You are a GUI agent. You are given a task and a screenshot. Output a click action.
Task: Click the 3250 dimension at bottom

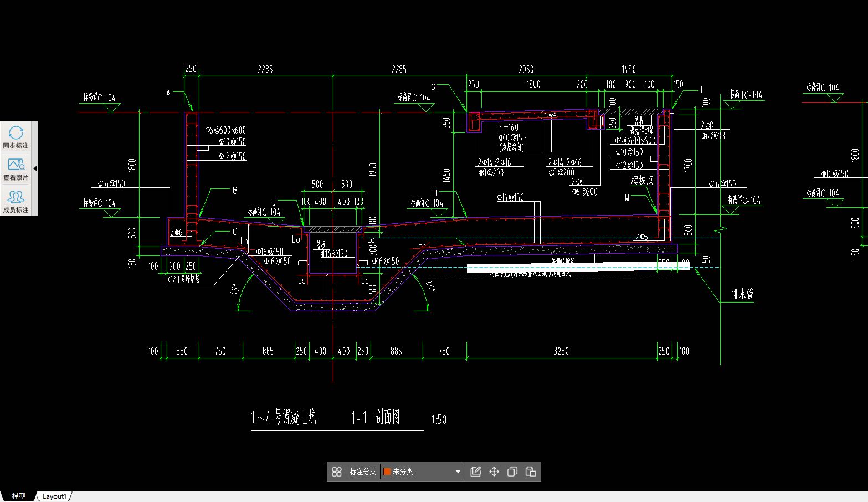pyautogui.click(x=561, y=351)
